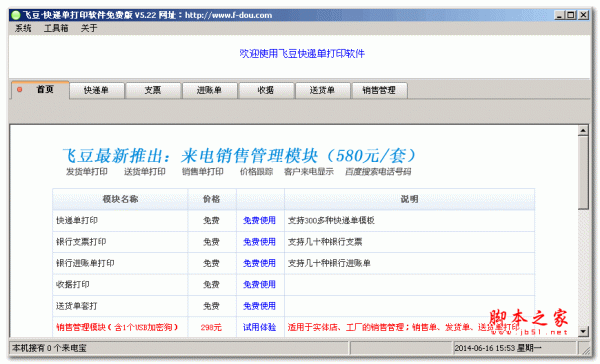Click the red dot icon on 首页 tab
This screenshot has width=600, height=364.
tap(20, 90)
